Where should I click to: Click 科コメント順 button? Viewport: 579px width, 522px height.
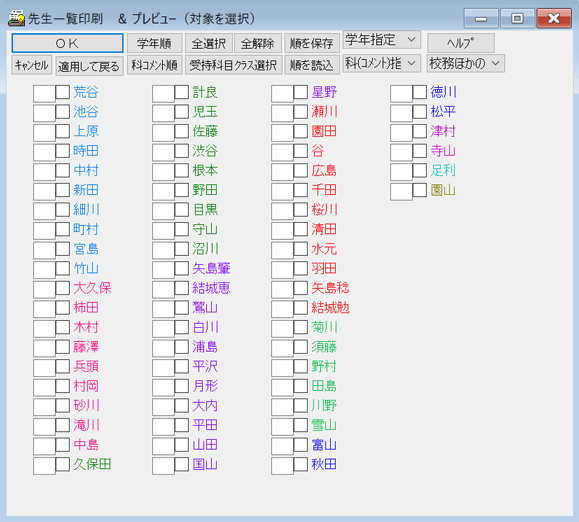pos(154,65)
